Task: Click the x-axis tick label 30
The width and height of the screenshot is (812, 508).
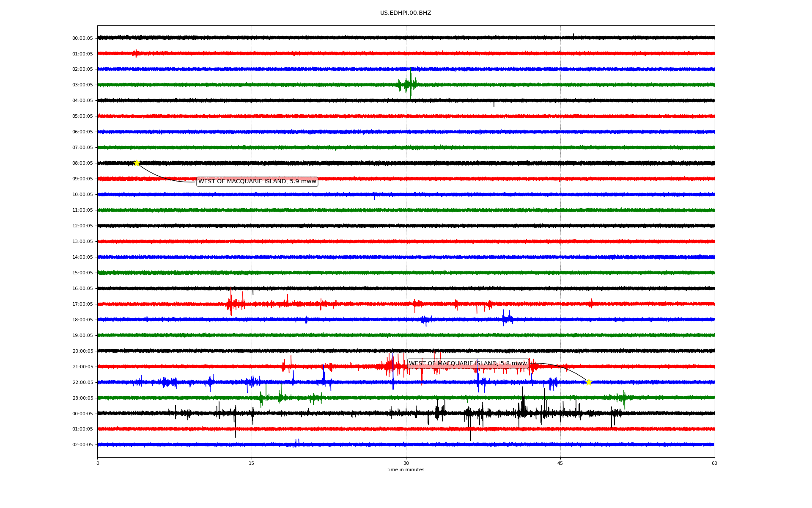Action: pyautogui.click(x=406, y=463)
